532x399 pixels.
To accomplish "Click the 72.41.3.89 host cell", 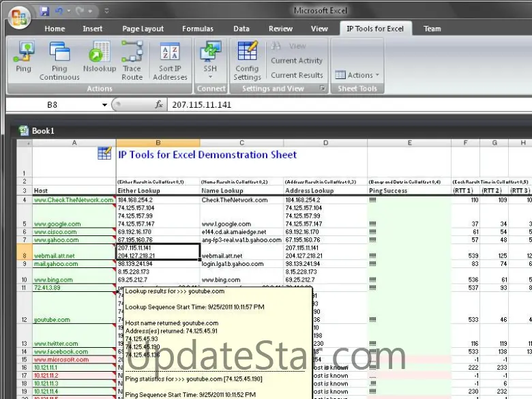I will coord(74,288).
